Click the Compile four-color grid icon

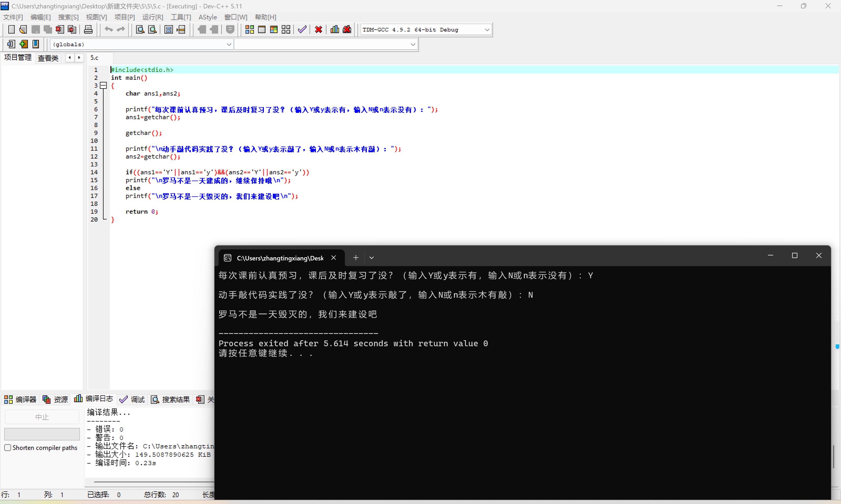[x=249, y=30]
